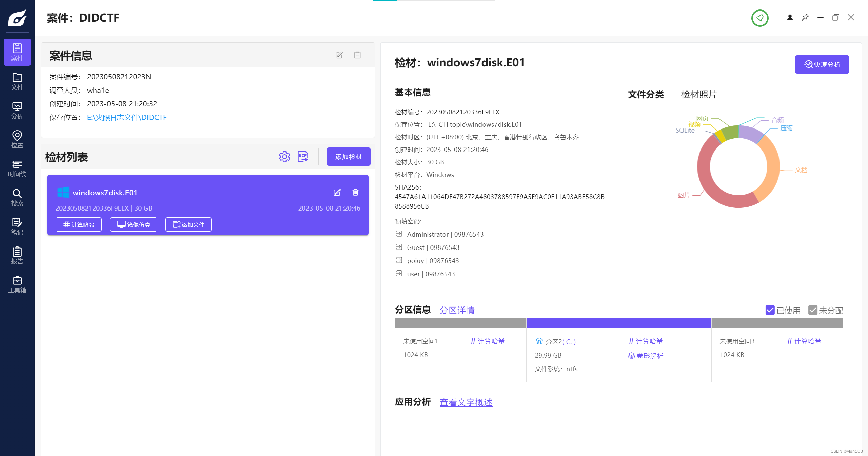Switch to 检材照片 tab
This screenshot has height=456, width=868.
click(699, 94)
